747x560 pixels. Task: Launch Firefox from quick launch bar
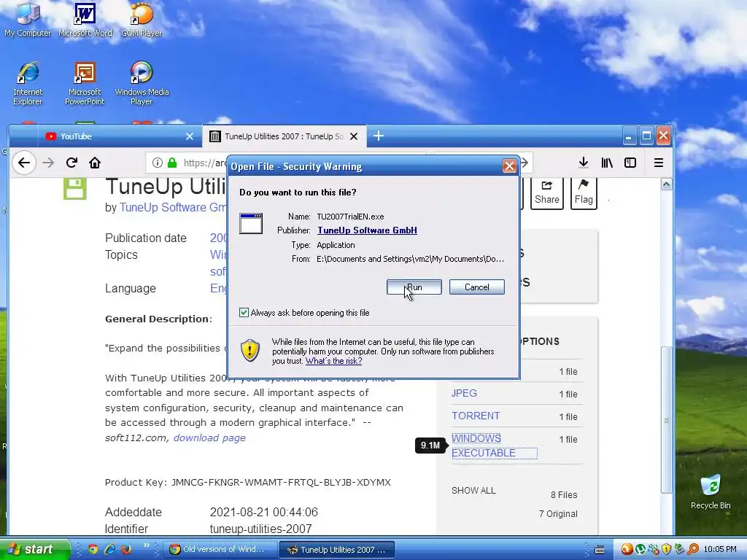126,550
